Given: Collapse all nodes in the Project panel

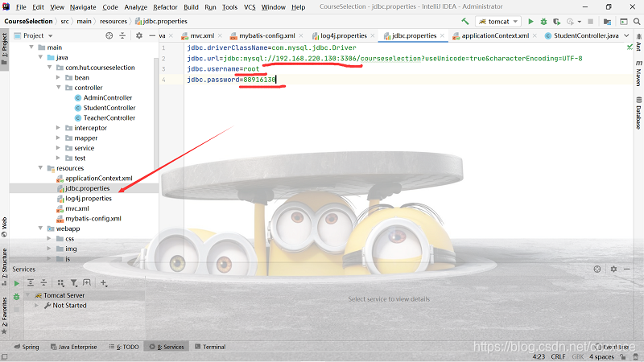Looking at the screenshot, I should 122,35.
